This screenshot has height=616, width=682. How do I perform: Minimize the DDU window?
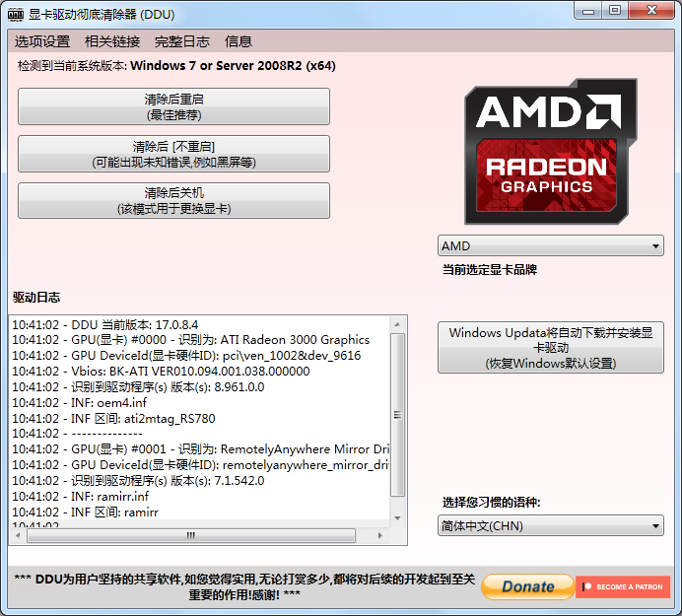pos(588,11)
